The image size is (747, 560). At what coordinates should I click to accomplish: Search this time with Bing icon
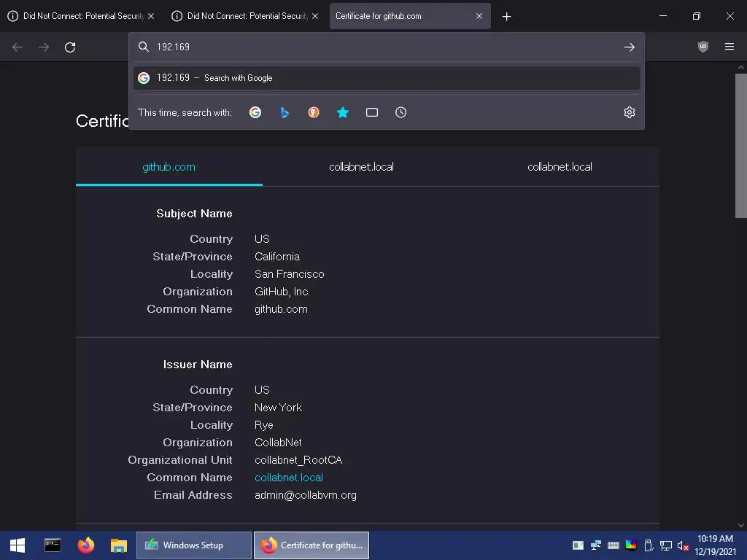(x=285, y=112)
